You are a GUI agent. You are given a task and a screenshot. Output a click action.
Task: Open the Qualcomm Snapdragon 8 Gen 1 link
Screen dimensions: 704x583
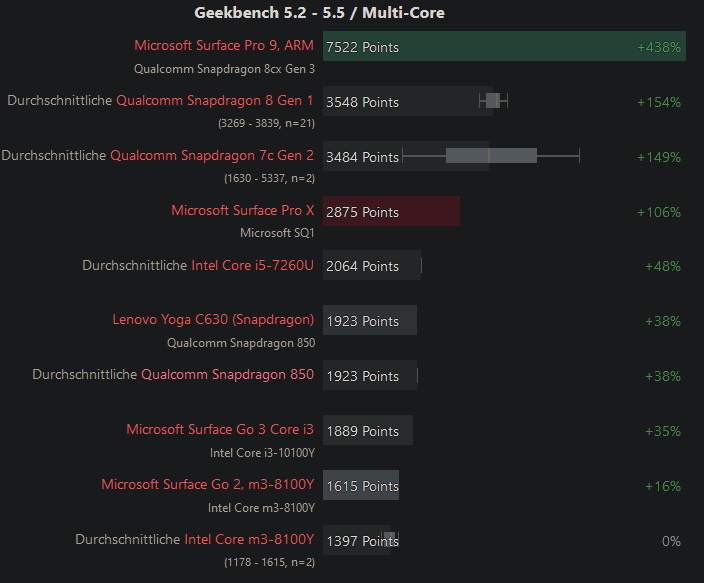215,100
